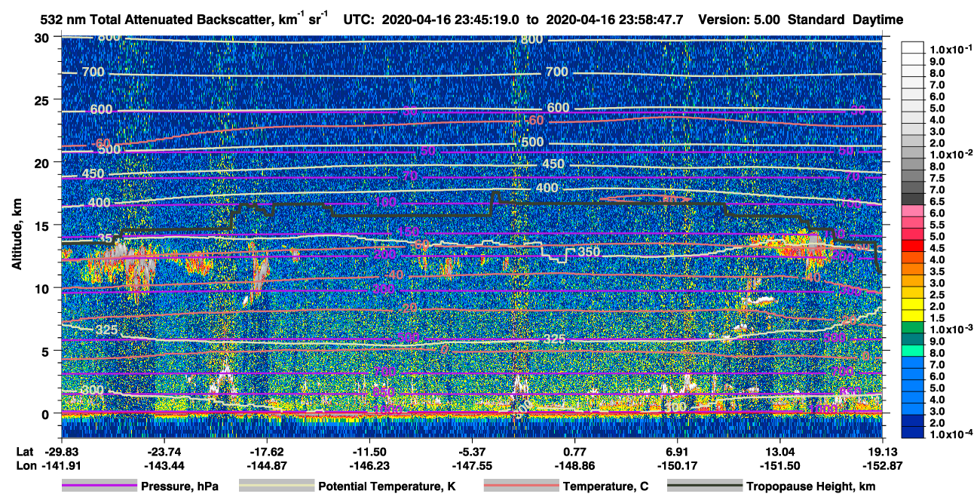Viewport: 980px width, 503px height.
Task: Click the longitude value '-150.17'
Action: [x=678, y=466]
